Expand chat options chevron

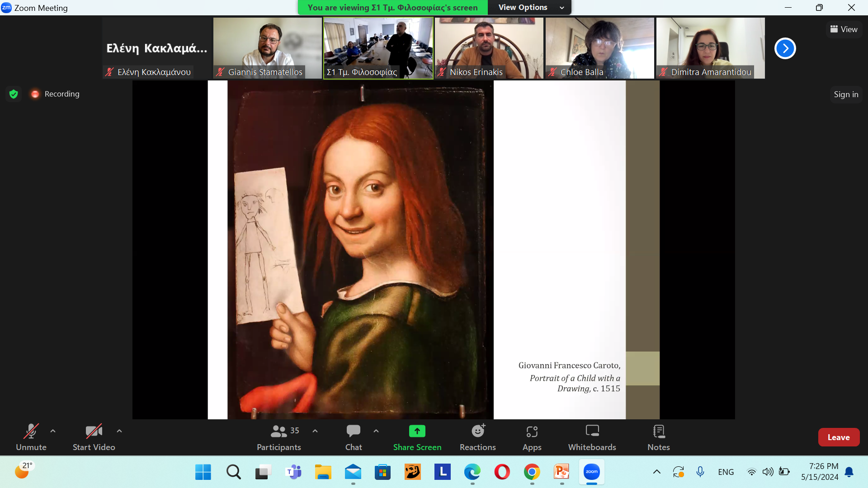[x=376, y=431]
